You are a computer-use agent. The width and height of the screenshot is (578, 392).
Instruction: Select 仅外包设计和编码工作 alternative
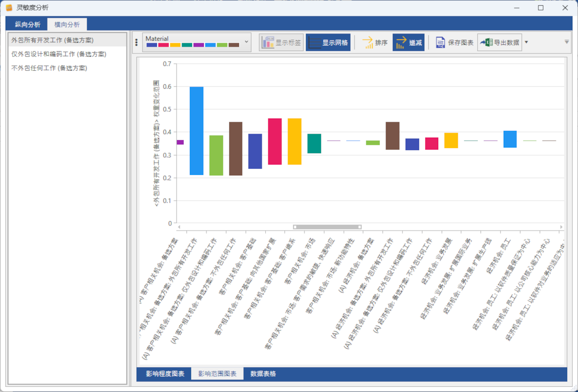[59, 54]
